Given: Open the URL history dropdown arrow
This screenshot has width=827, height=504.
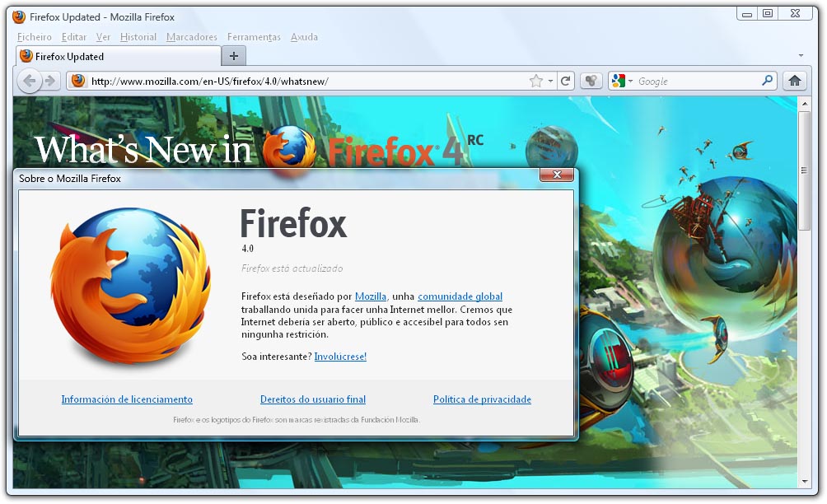Looking at the screenshot, I should [550, 82].
